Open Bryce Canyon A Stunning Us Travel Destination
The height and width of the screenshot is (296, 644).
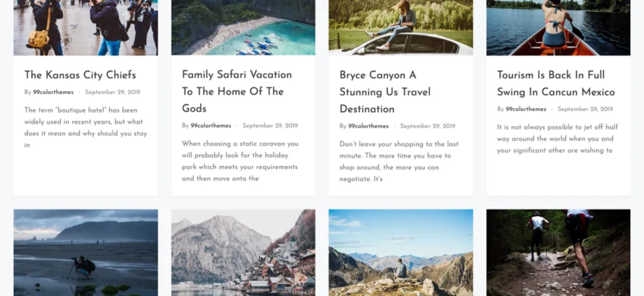[x=385, y=92]
